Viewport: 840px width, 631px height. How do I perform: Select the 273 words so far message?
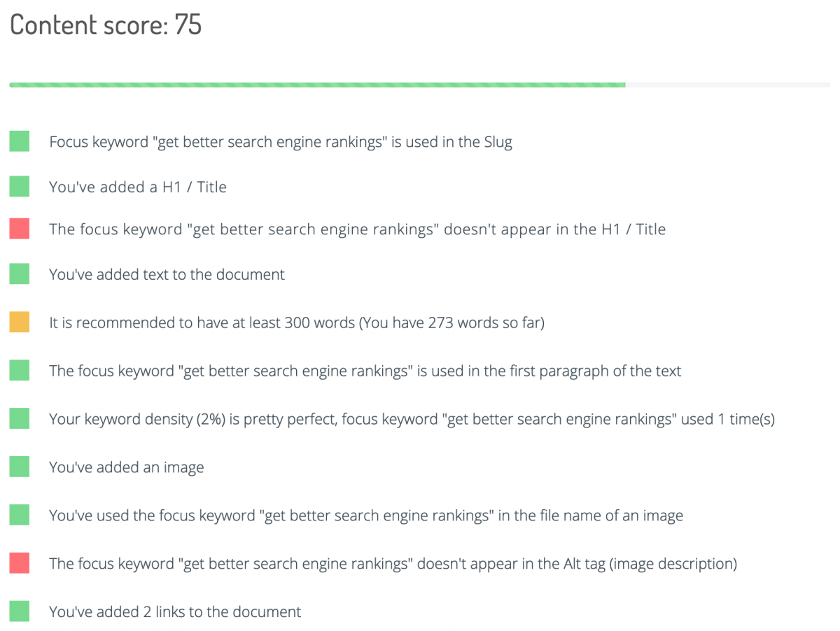(297, 322)
